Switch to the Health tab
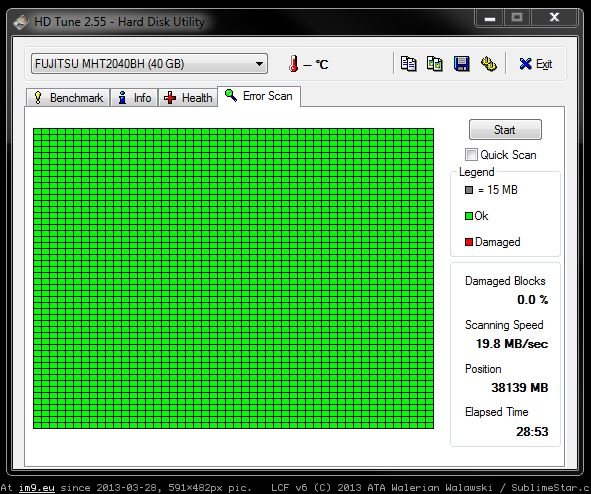Image resolution: width=591 pixels, height=494 pixels. (188, 98)
